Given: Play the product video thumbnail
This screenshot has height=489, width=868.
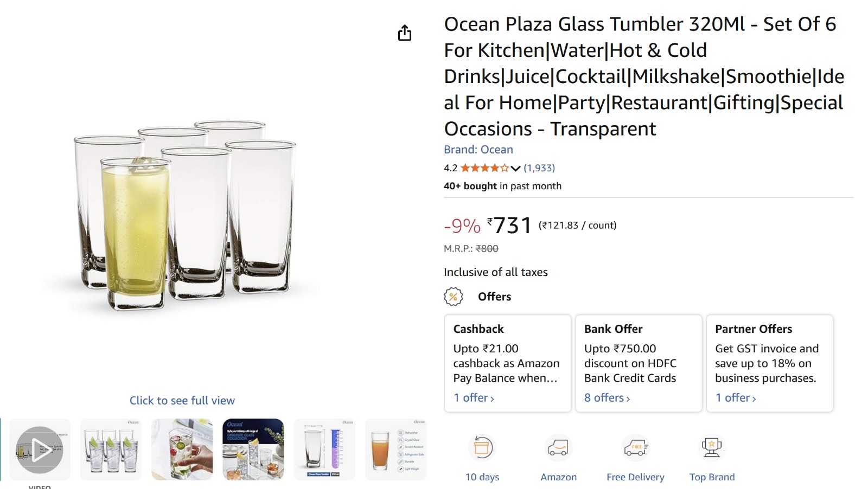Looking at the screenshot, I should point(40,449).
